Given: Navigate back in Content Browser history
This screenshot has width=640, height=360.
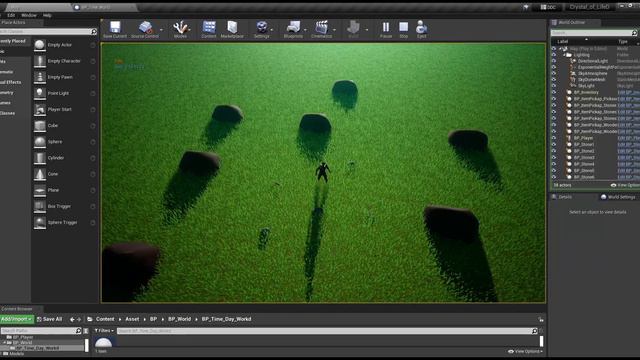Looking at the screenshot, I should pos(72,319).
